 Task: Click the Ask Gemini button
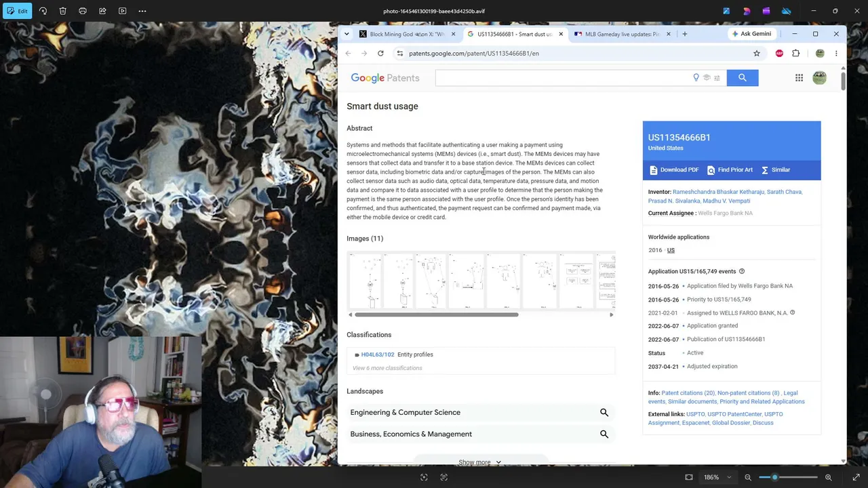(x=751, y=34)
